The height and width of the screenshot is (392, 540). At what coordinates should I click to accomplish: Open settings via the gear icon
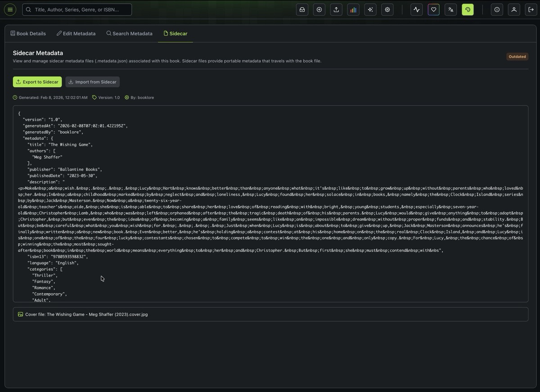[387, 9]
